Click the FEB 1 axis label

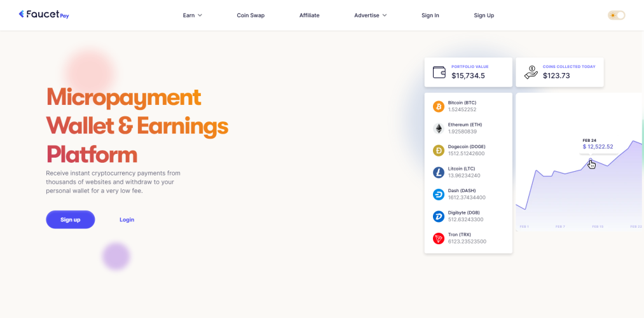pyautogui.click(x=524, y=226)
